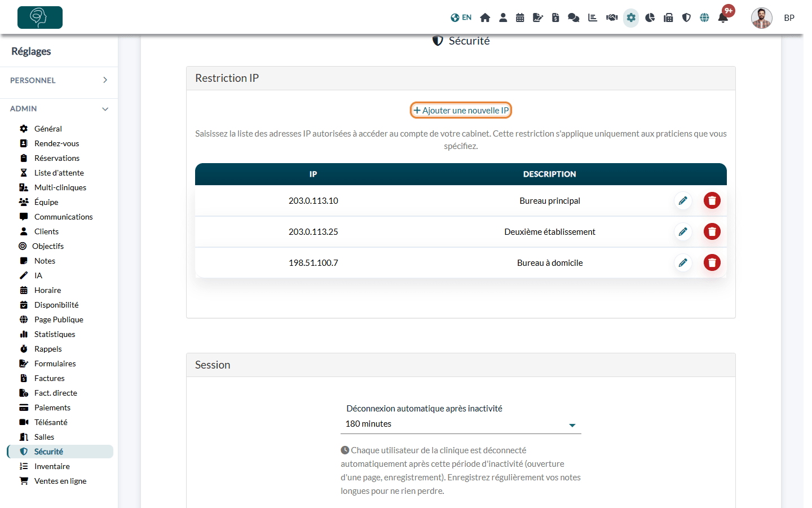812x508 pixels.
Task: Delete the Bureau principal IP entry
Action: [712, 201]
